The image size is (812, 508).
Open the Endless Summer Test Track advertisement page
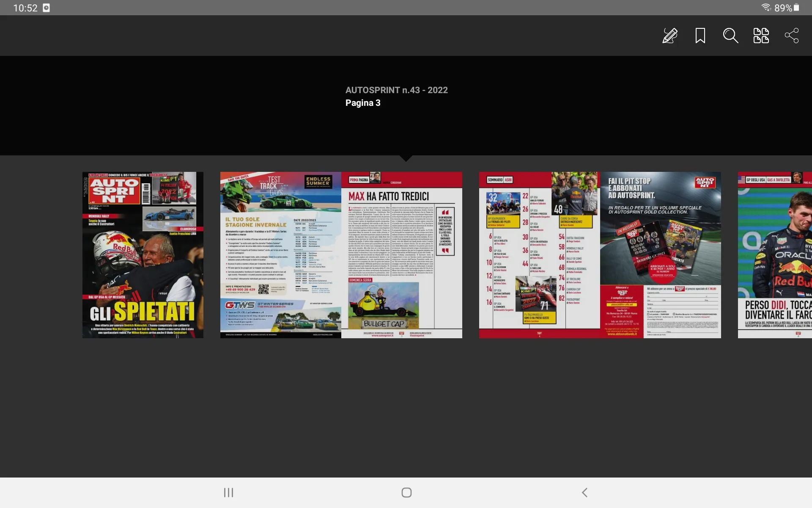tap(281, 255)
